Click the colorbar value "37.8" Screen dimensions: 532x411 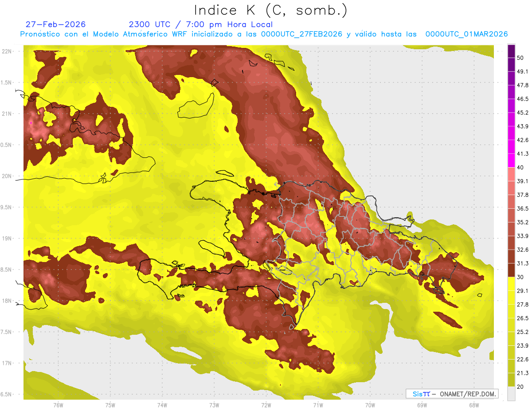[522, 195]
